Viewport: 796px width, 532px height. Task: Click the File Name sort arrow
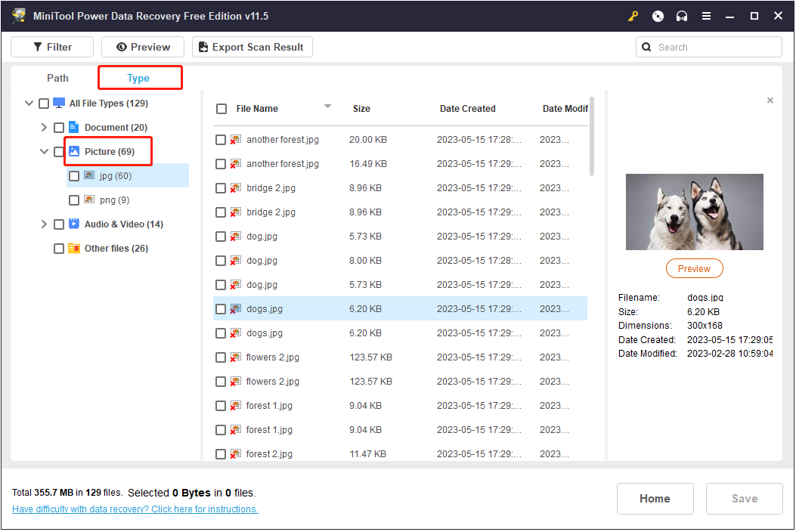click(327, 107)
